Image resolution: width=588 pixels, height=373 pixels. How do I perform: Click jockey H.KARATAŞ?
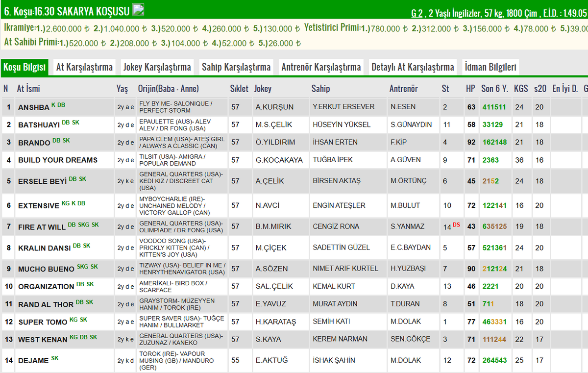pos(276,322)
